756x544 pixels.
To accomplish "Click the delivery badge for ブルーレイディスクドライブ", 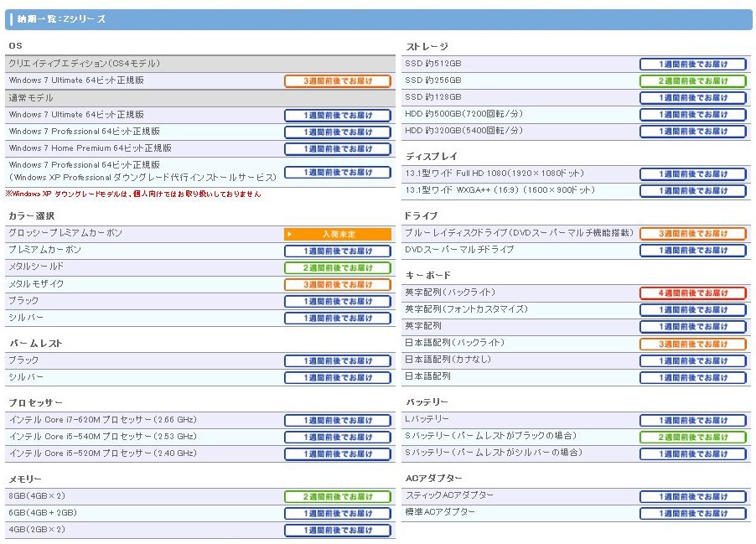I will point(692,234).
